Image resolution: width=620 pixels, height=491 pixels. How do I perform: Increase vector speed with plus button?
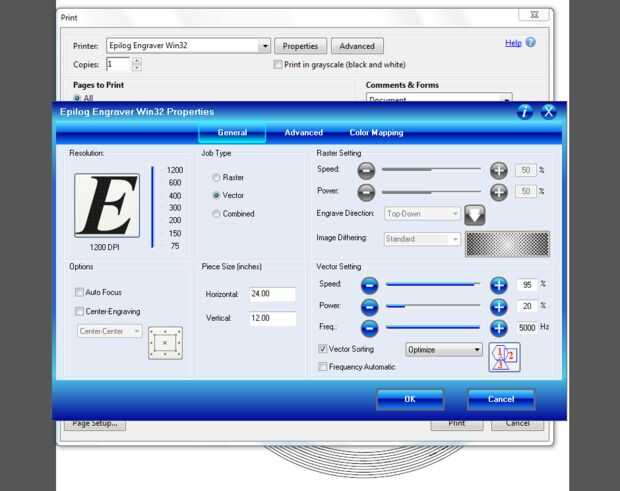pyautogui.click(x=499, y=285)
